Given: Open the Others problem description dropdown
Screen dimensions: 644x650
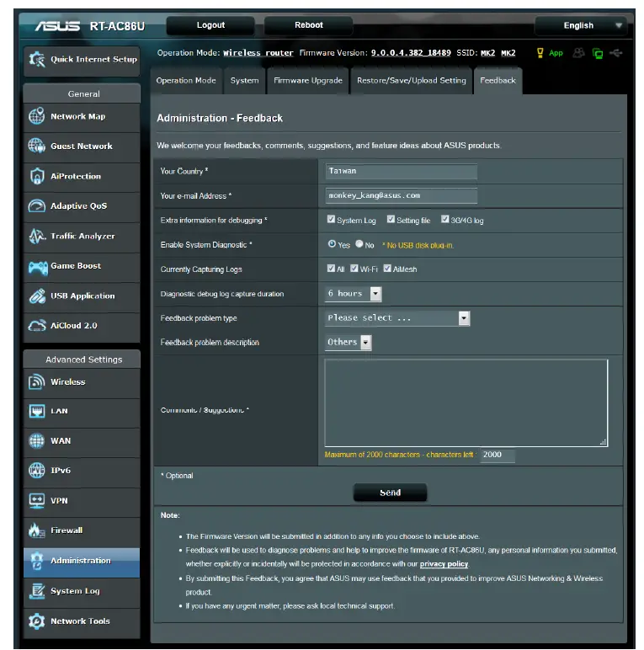Looking at the screenshot, I should (349, 343).
